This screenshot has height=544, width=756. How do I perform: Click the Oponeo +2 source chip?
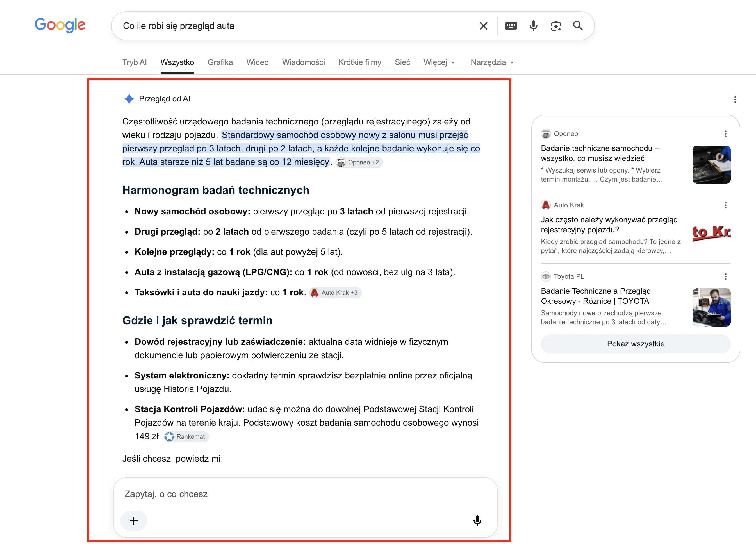359,162
